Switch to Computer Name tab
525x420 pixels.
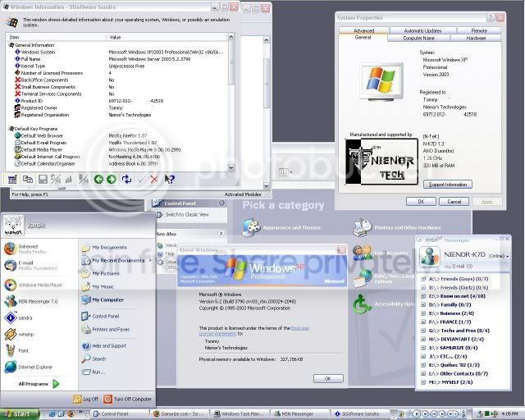(x=419, y=39)
